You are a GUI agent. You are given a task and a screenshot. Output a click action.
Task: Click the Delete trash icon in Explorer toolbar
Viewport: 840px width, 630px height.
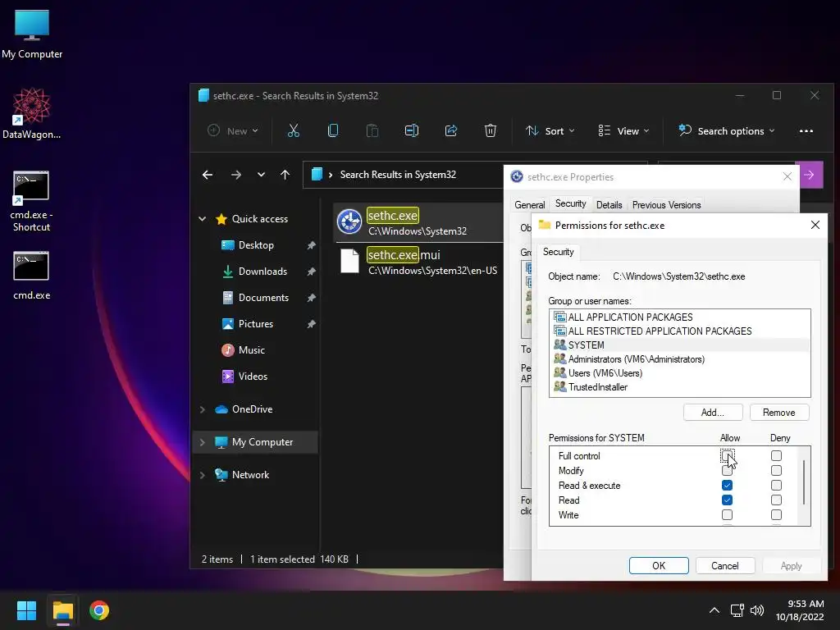(x=491, y=130)
